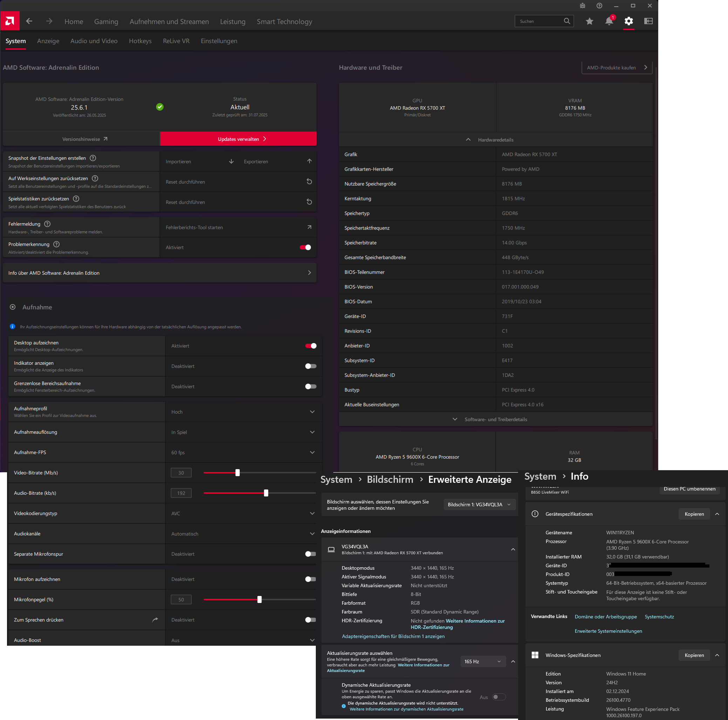Enable the Indikator anzeigen toggle

(x=311, y=366)
